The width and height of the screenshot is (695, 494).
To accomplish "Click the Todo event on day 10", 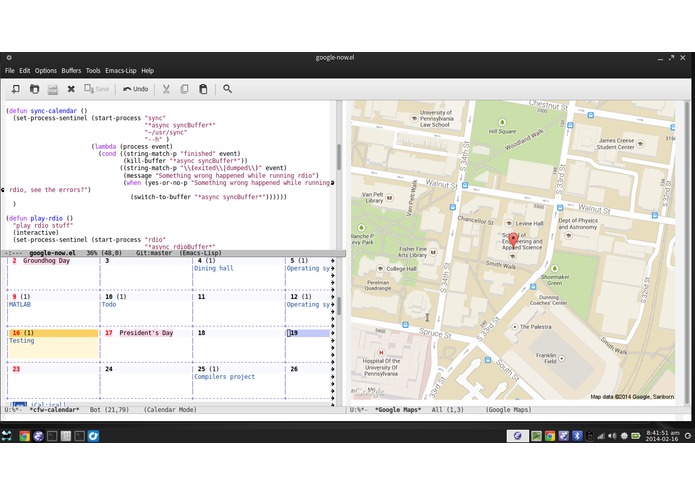I will pos(109,304).
